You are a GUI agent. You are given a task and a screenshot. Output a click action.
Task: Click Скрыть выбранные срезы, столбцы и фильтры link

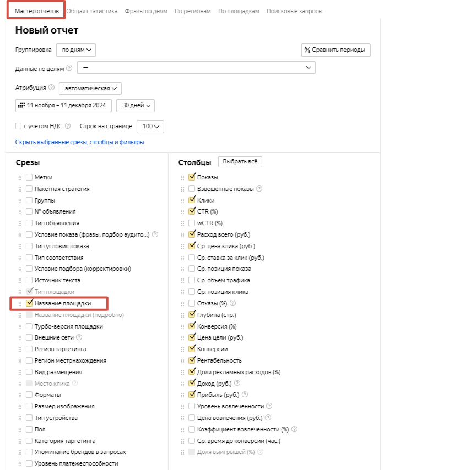pos(80,143)
